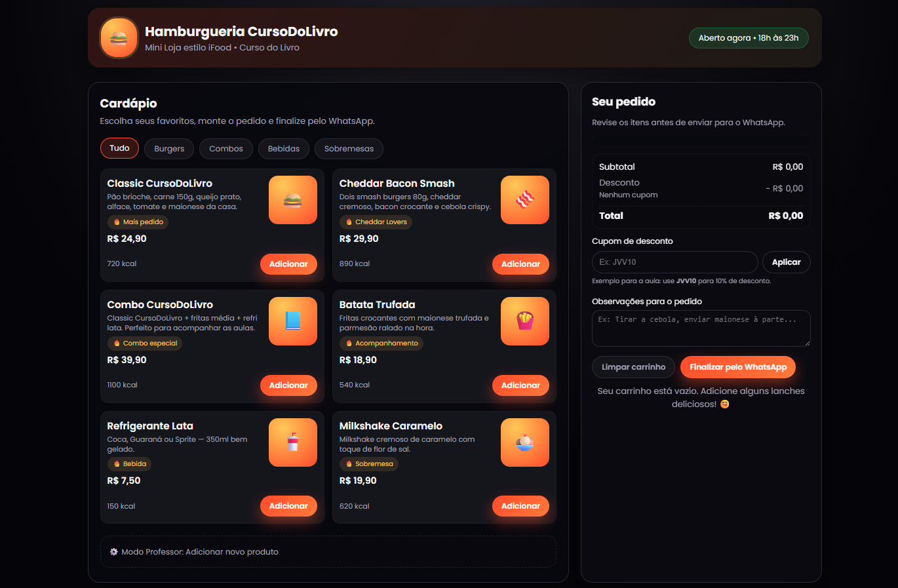Screen dimensions: 898x588
Task: Click the Classic CursoDoLivro burger image
Action: point(292,200)
